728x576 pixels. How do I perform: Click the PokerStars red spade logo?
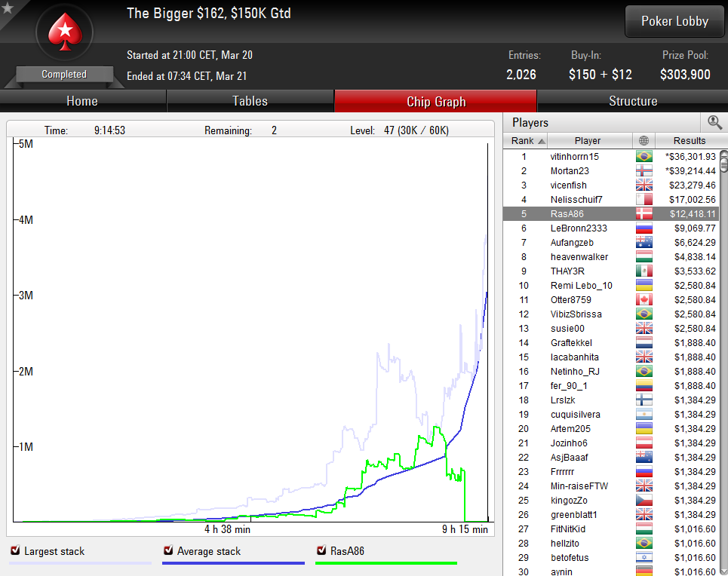65,32
